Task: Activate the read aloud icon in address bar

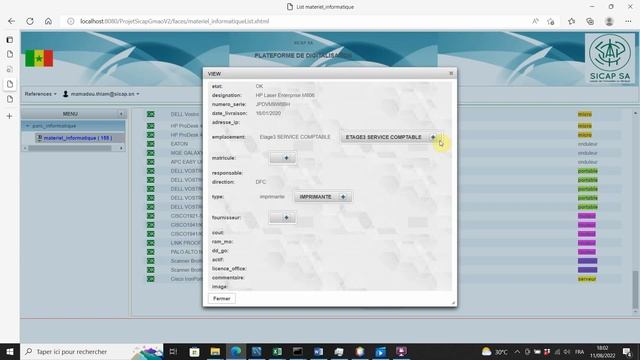Action: pyautogui.click(x=535, y=21)
